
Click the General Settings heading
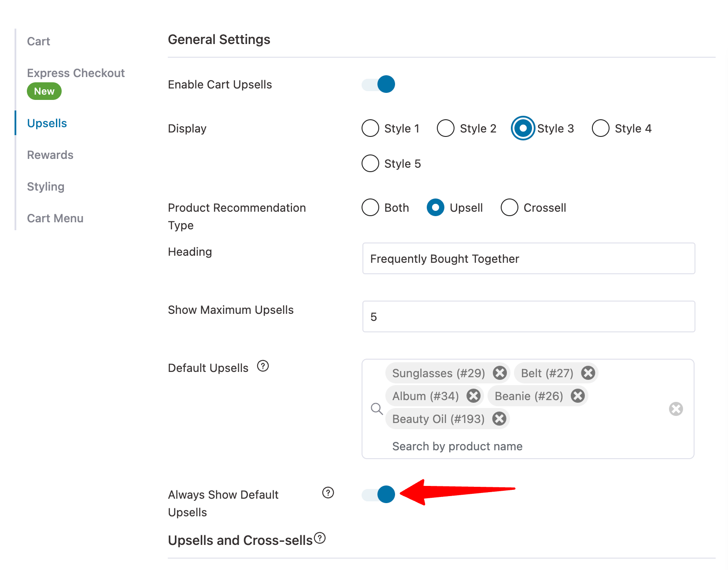point(219,40)
